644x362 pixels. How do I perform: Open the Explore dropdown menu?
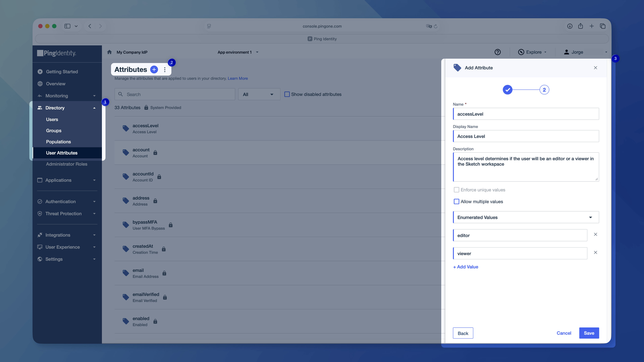click(532, 52)
